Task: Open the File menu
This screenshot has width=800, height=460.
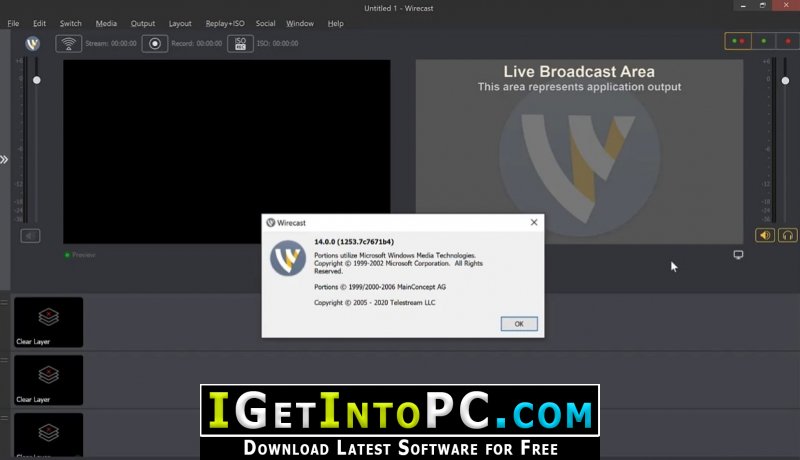Action: 13,23
